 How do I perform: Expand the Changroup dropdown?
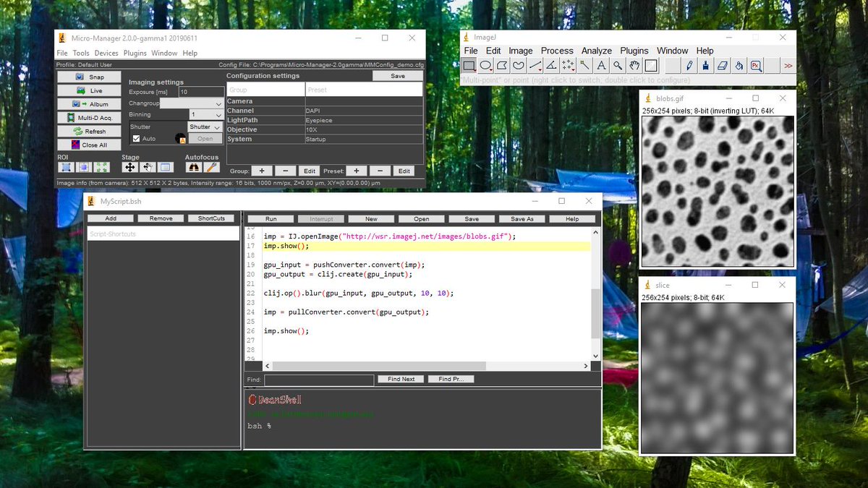click(218, 104)
